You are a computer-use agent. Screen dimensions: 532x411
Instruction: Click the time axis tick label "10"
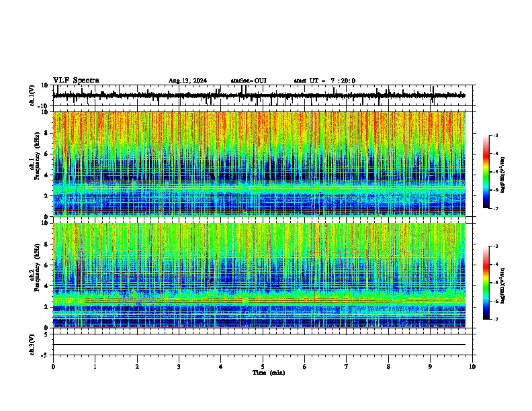(472, 367)
